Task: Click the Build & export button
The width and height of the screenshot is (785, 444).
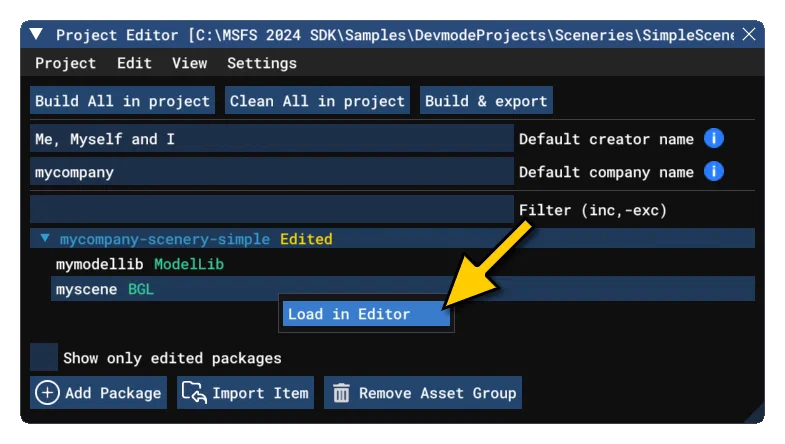Action: click(486, 101)
